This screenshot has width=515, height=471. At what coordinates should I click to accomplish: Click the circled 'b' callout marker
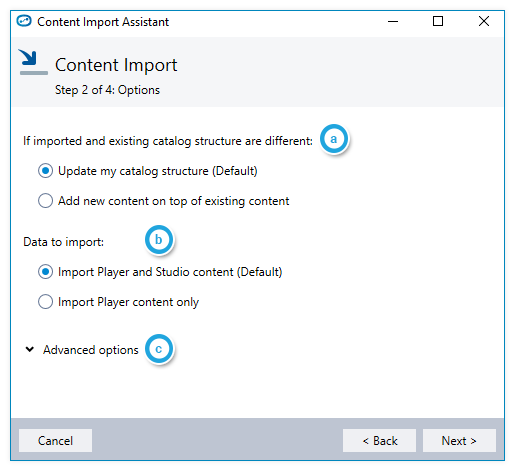159,240
